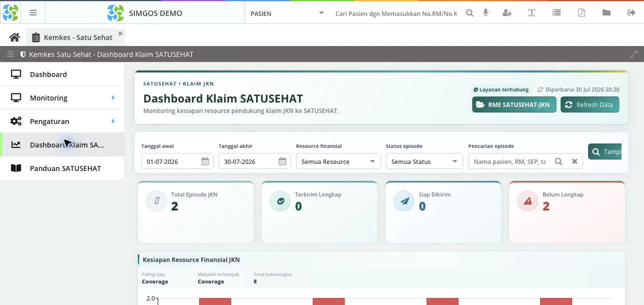Click the SIMGOS pinwheel logo at top-left
This screenshot has width=644, height=305.
point(10,12)
